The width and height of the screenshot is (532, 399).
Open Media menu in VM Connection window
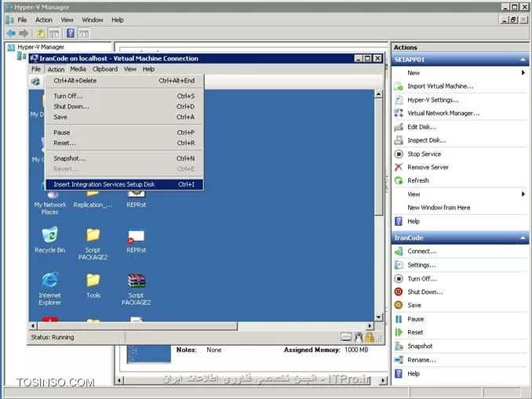(78, 69)
